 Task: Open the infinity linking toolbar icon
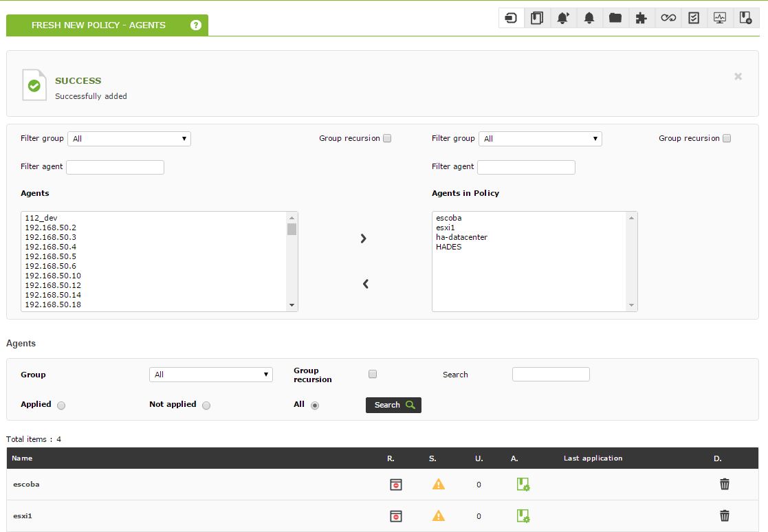(668, 19)
